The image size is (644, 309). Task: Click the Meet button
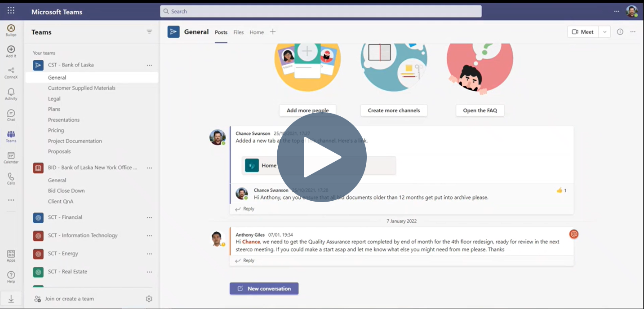pos(583,32)
